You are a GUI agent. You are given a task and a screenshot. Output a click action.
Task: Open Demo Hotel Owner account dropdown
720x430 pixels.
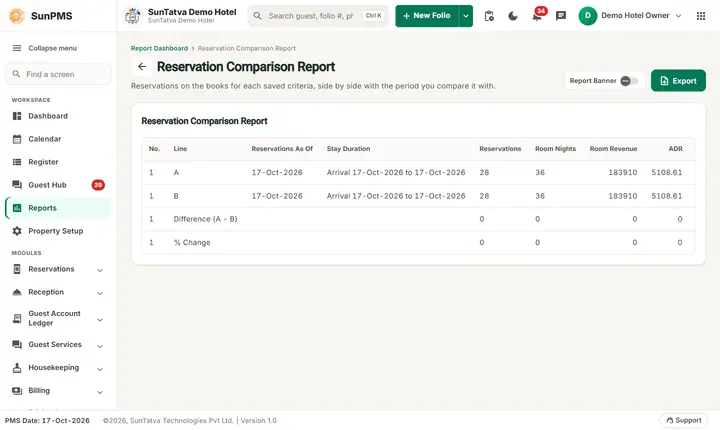(678, 16)
